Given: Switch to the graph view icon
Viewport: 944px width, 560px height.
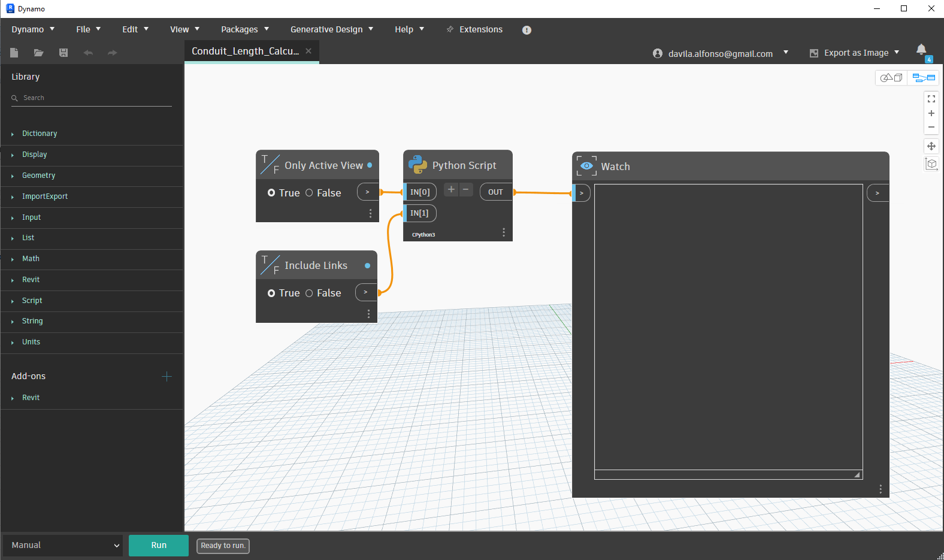Looking at the screenshot, I should point(923,78).
